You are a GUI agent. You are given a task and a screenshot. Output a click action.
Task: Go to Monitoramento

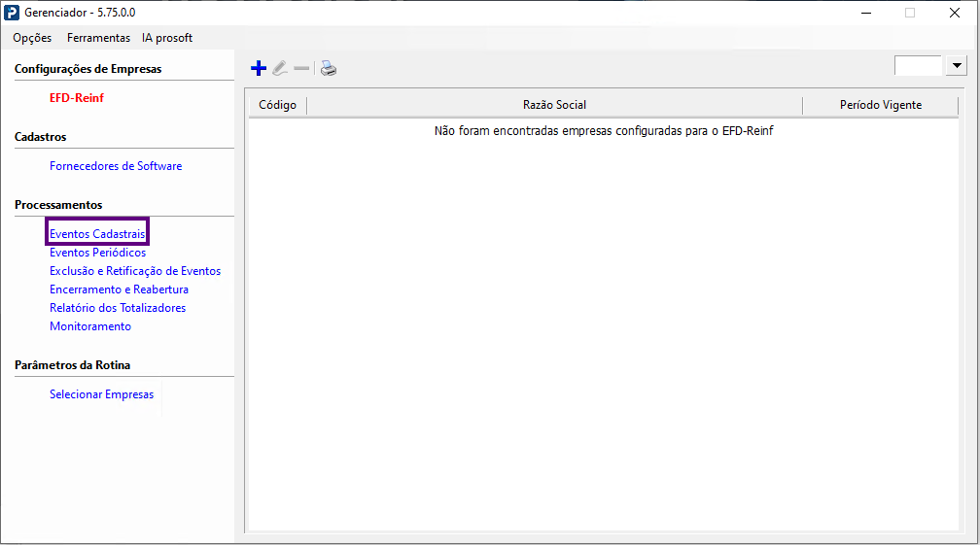[x=90, y=325]
